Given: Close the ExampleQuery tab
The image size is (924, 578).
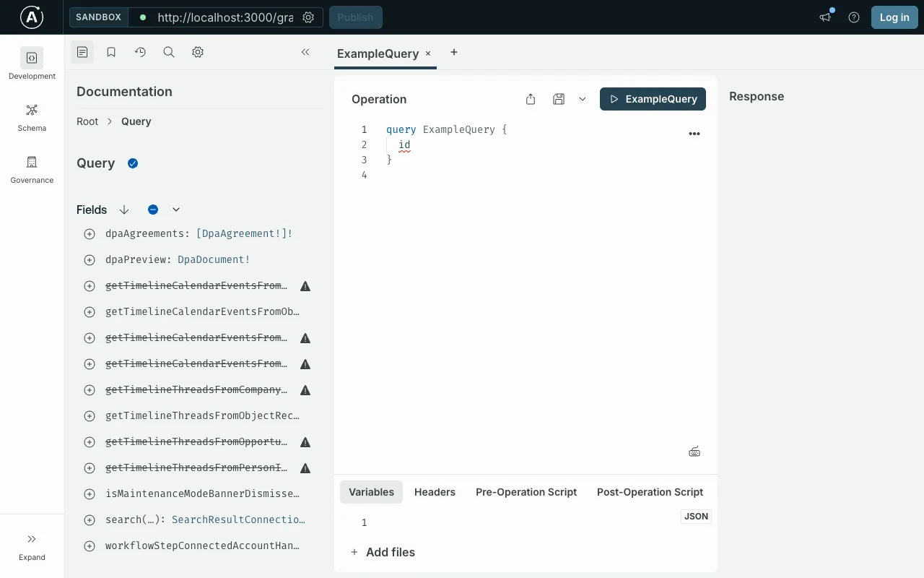Looking at the screenshot, I should [428, 53].
